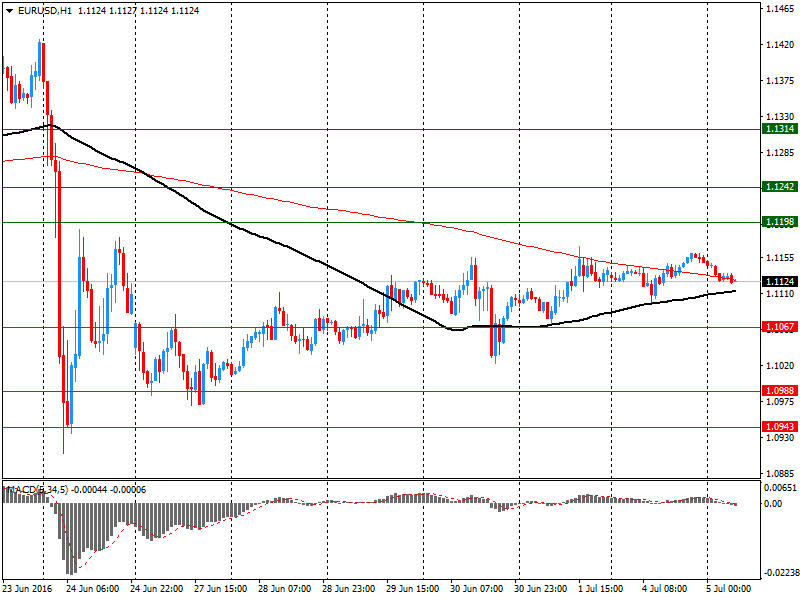Click the dropdown triangle before EURUSD,H1
Image resolution: width=800 pixels, height=600 pixels.
click(x=9, y=11)
